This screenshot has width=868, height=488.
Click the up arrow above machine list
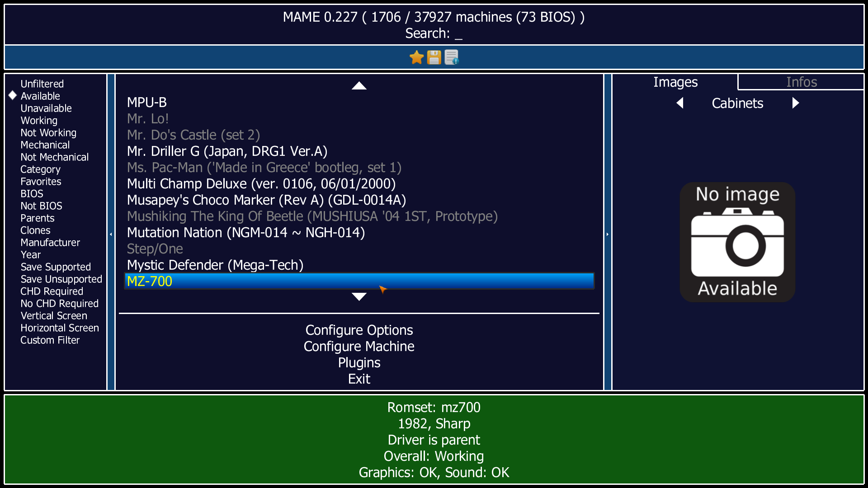[359, 85]
